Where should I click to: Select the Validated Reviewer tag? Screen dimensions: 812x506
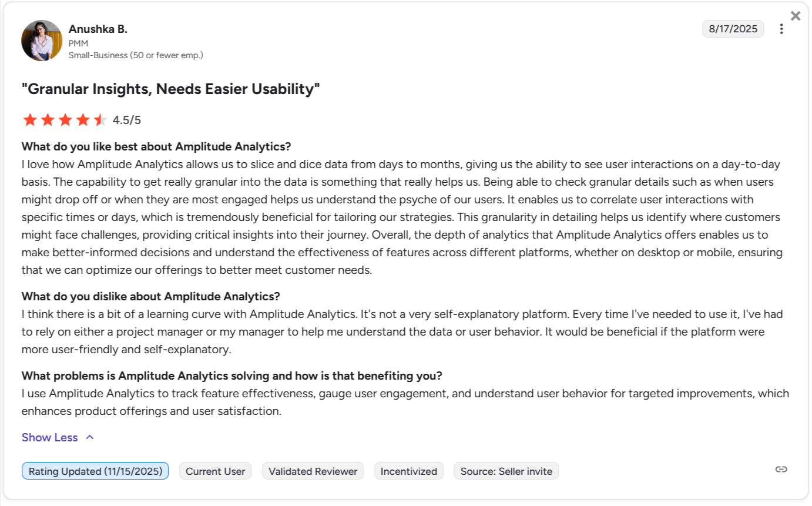(313, 471)
